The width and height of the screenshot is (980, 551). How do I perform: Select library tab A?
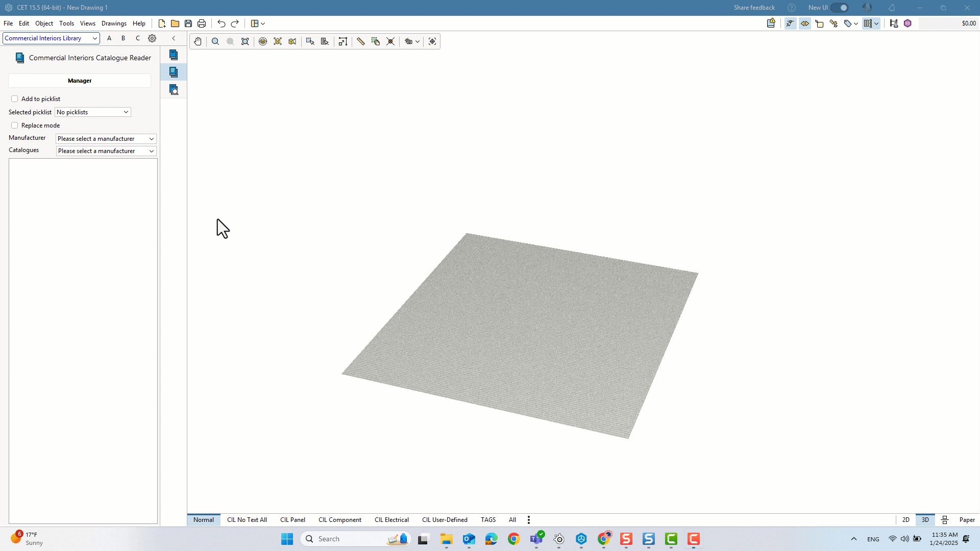click(109, 38)
